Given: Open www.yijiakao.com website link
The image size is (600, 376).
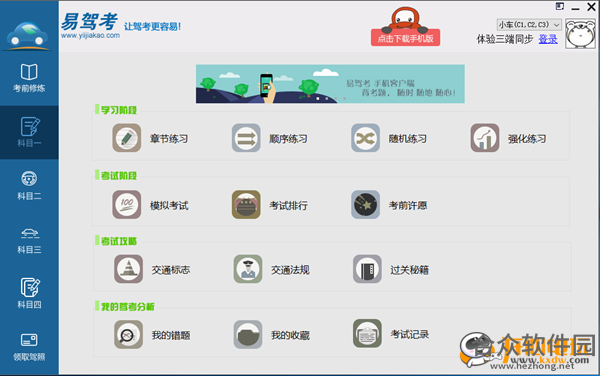Looking at the screenshot, I should [90, 36].
